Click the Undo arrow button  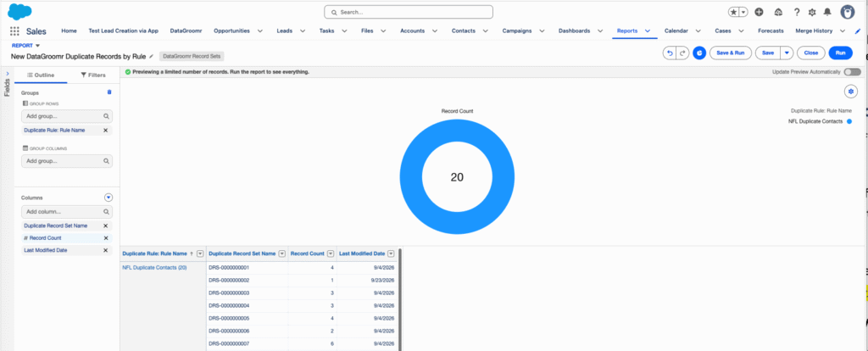click(670, 53)
